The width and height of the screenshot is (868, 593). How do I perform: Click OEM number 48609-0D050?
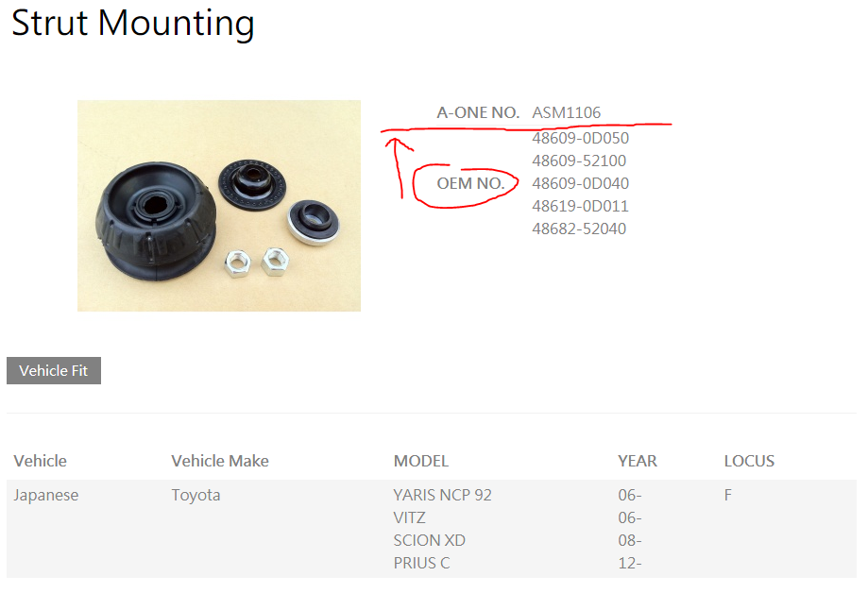pyautogui.click(x=581, y=138)
